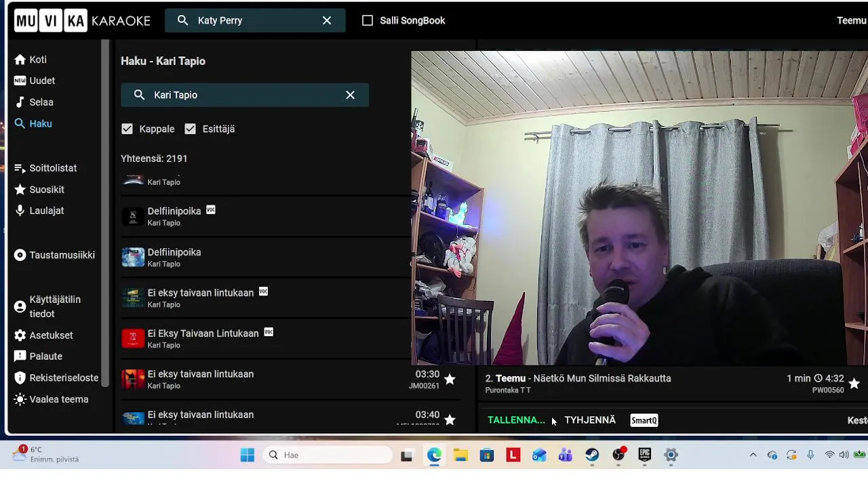868x488 pixels.
Task: Favorite the 03:40 song with star
Action: tap(450, 420)
